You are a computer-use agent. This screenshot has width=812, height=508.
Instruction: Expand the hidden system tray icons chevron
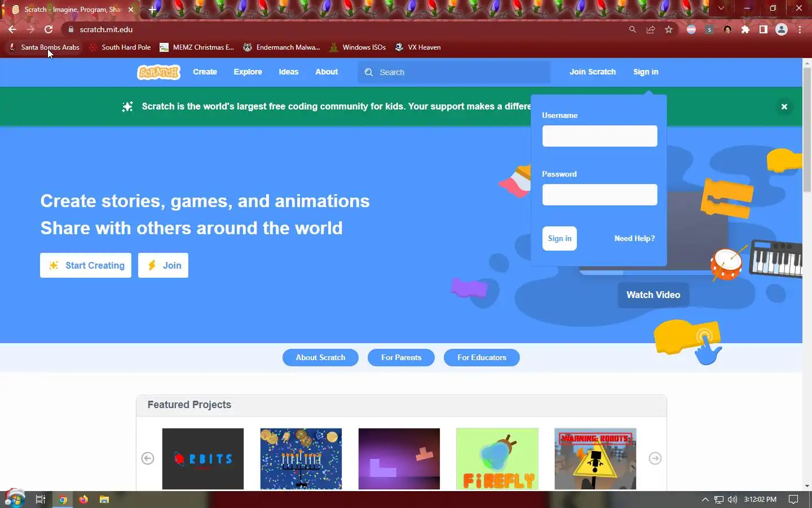[705, 499]
